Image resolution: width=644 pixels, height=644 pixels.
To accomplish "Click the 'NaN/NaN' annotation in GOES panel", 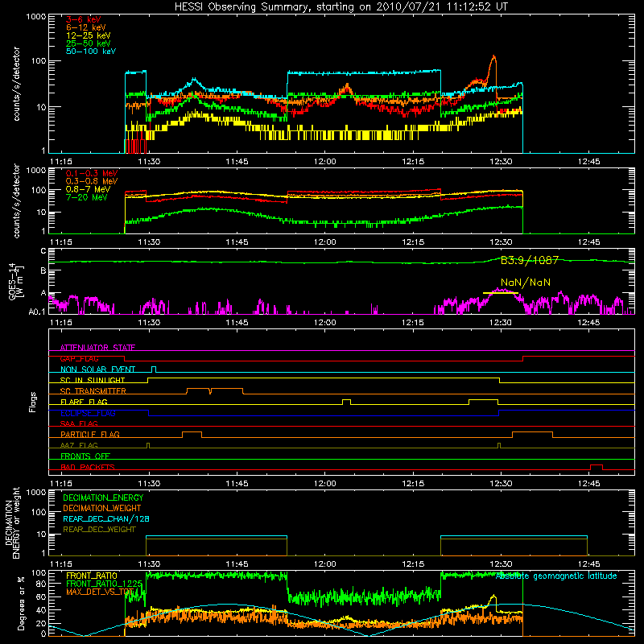I will coord(526,283).
